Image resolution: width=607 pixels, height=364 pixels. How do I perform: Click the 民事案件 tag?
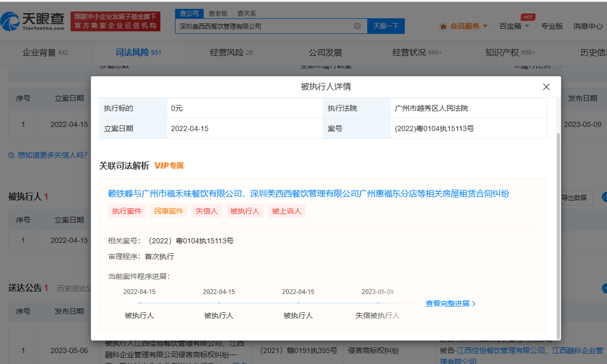169,211
